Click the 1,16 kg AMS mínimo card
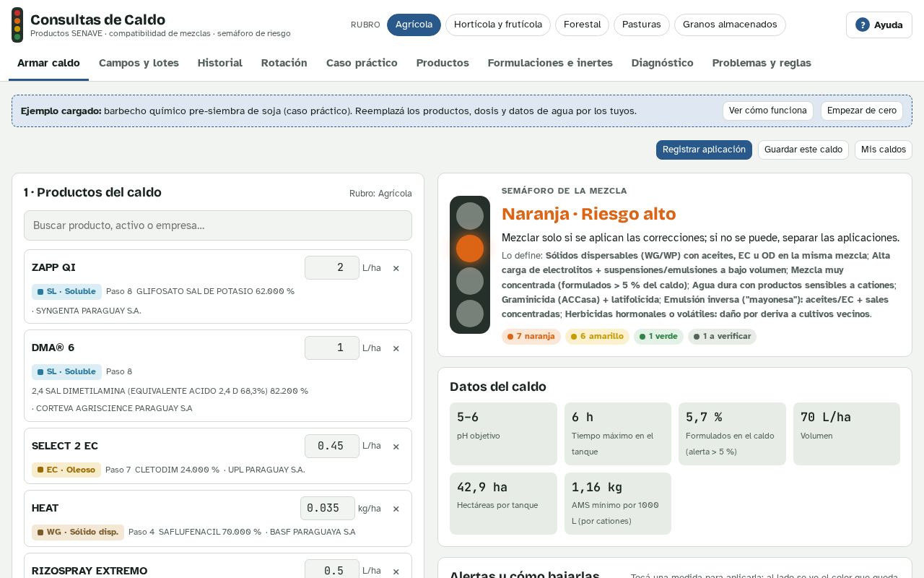This screenshot has width=924, height=578. [618, 504]
